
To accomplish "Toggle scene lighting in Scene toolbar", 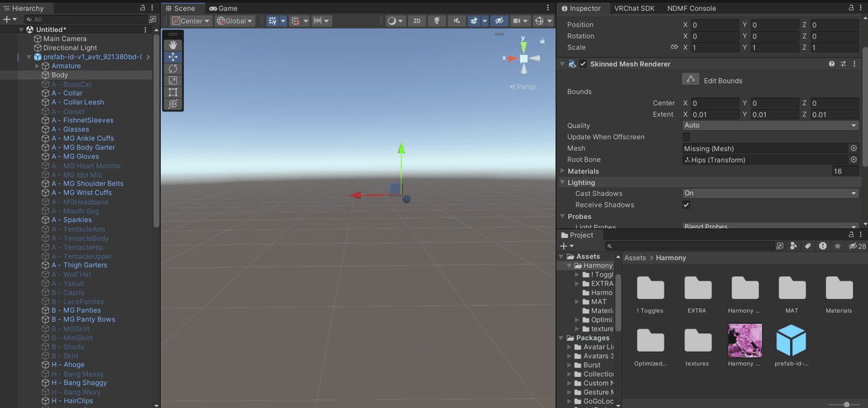I will click(x=438, y=21).
